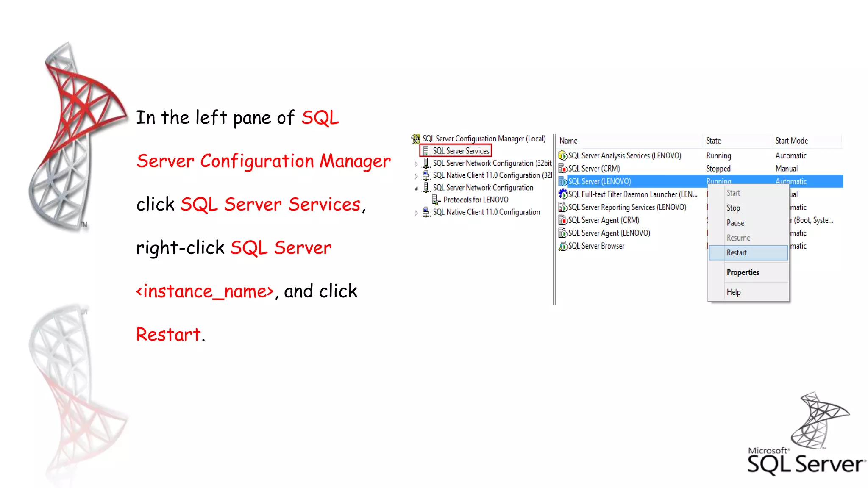Click the Full-text Filter Daemon Launcher icon

click(x=562, y=194)
